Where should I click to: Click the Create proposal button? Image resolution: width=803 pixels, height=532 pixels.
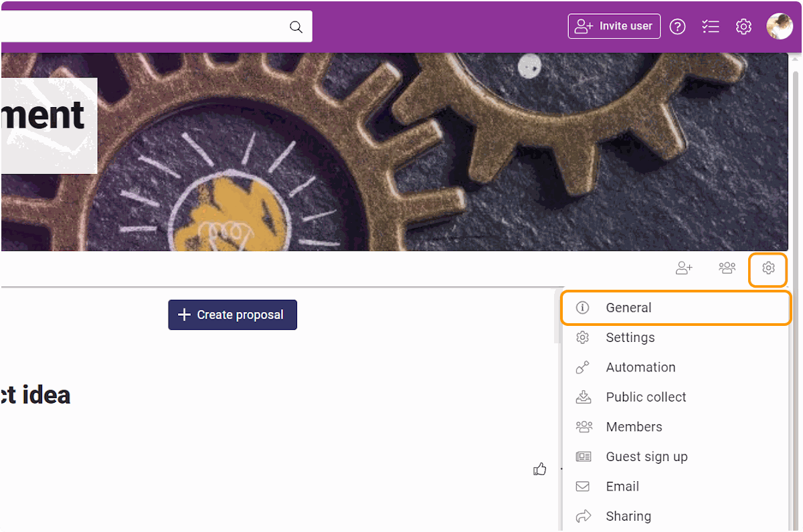[232, 315]
